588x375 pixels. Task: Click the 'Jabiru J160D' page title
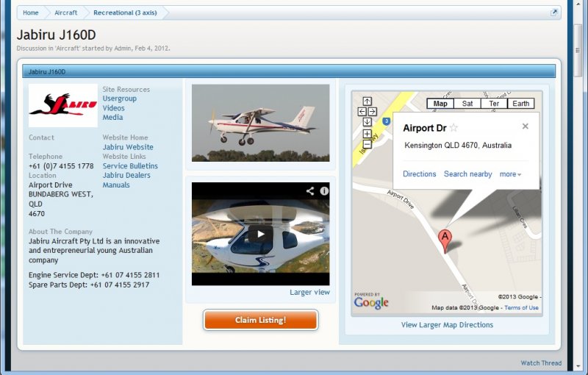pos(57,35)
